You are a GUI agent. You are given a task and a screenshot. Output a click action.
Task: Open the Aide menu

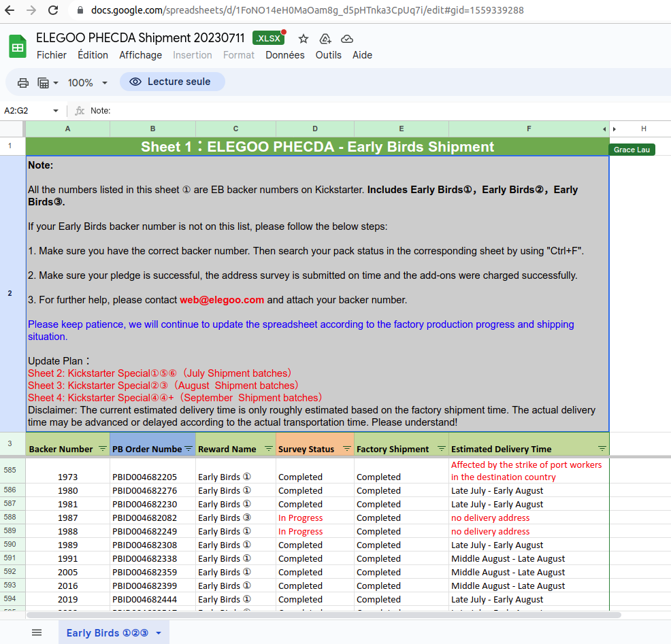362,55
